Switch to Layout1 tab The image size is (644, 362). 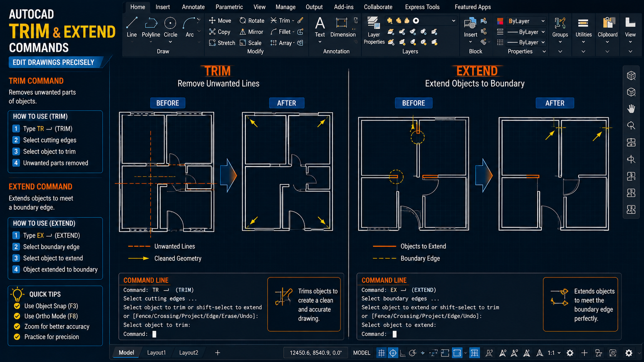tap(156, 353)
